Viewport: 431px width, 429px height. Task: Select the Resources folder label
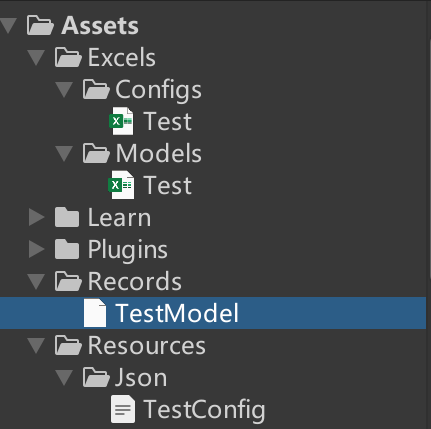(147, 345)
